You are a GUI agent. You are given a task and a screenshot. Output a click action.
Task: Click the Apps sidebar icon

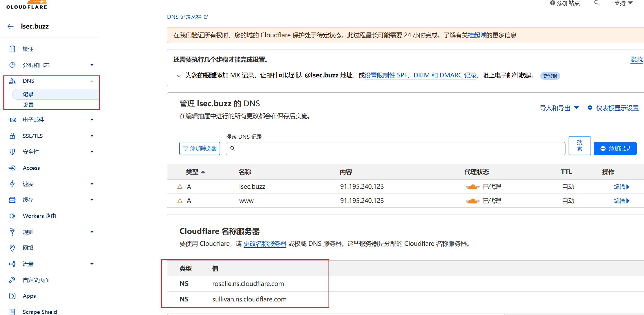(12, 296)
